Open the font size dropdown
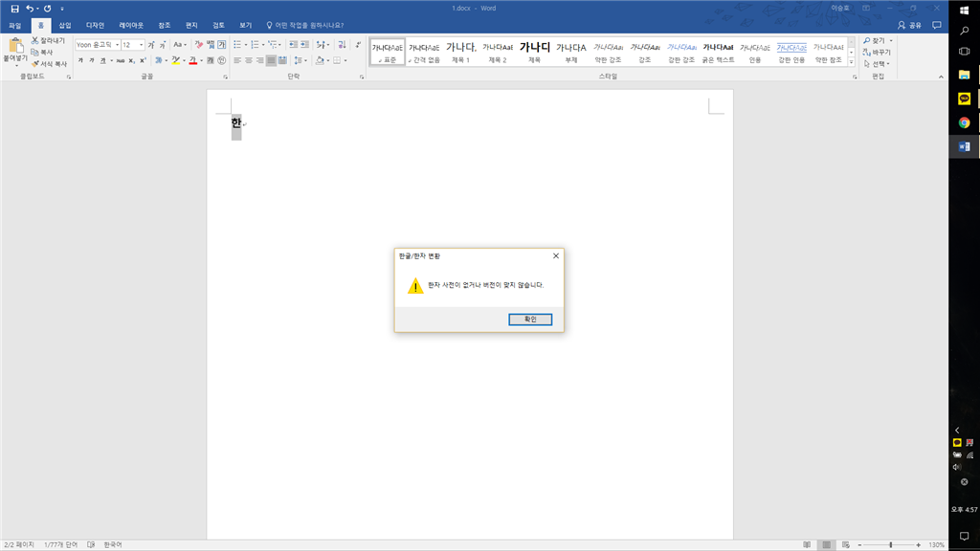The image size is (980, 551). click(x=142, y=45)
